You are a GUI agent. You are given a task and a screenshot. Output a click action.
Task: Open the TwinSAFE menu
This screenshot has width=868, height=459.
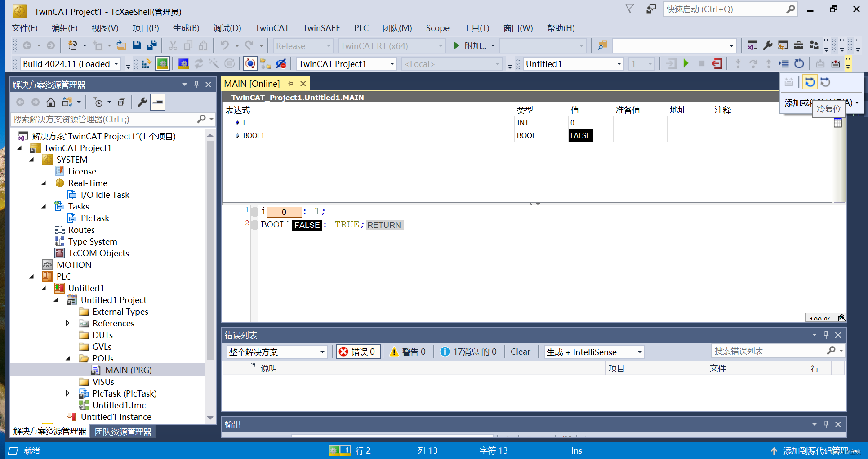(321, 28)
